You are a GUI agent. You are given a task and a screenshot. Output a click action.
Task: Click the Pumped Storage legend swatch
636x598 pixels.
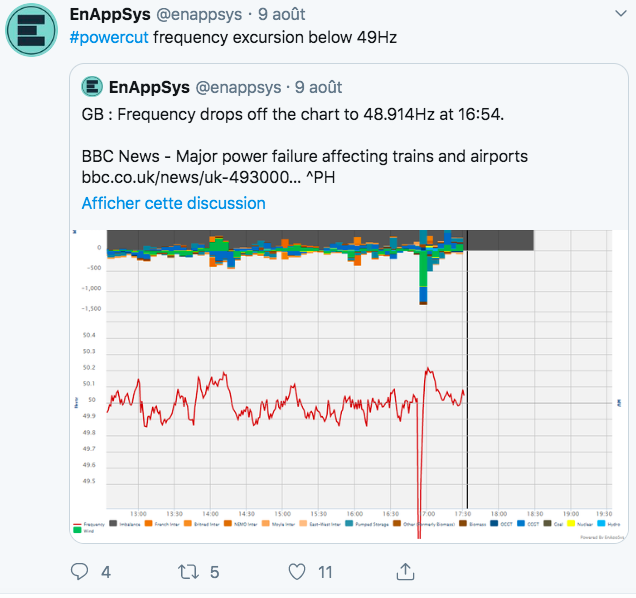point(349,523)
